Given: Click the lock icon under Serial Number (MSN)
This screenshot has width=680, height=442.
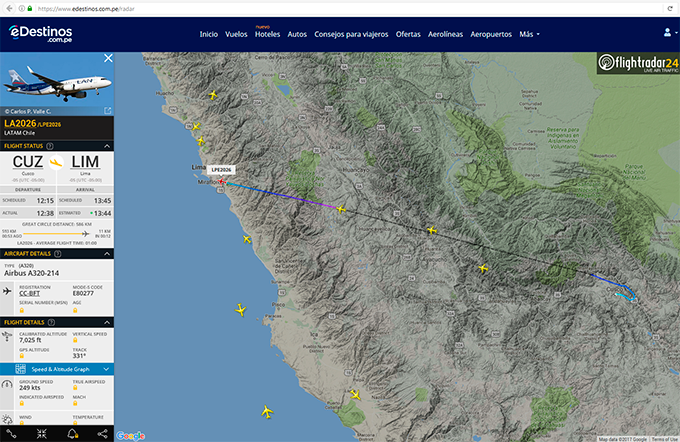Looking at the screenshot, I should tap(22, 310).
